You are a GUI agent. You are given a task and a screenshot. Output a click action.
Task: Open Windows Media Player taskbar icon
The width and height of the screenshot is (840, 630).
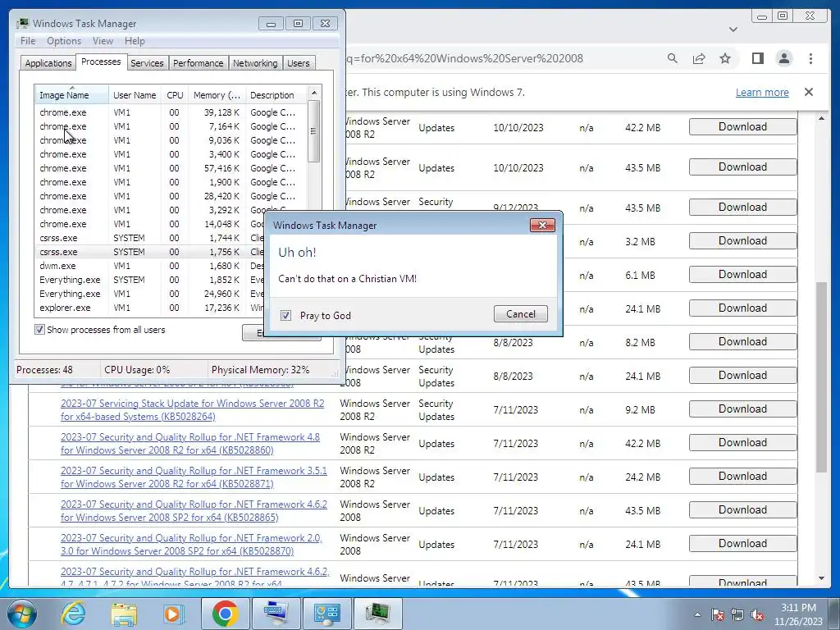tap(173, 614)
